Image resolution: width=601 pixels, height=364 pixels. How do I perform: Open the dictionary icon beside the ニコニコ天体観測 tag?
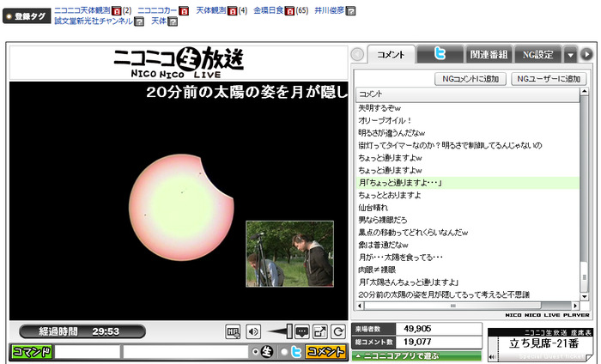117,10
